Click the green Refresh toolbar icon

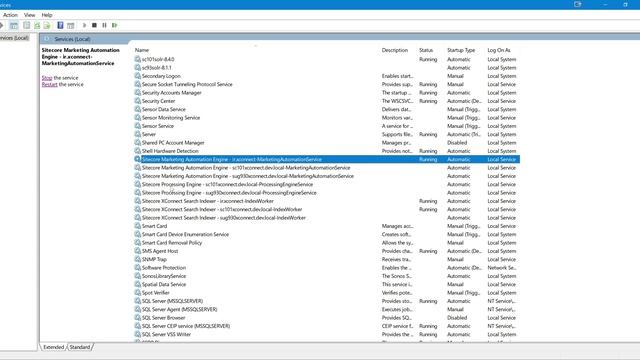[37, 25]
